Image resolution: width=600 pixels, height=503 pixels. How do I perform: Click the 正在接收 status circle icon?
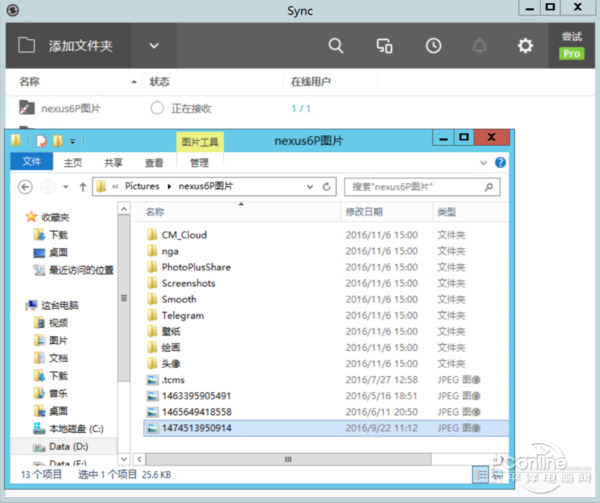click(x=157, y=108)
